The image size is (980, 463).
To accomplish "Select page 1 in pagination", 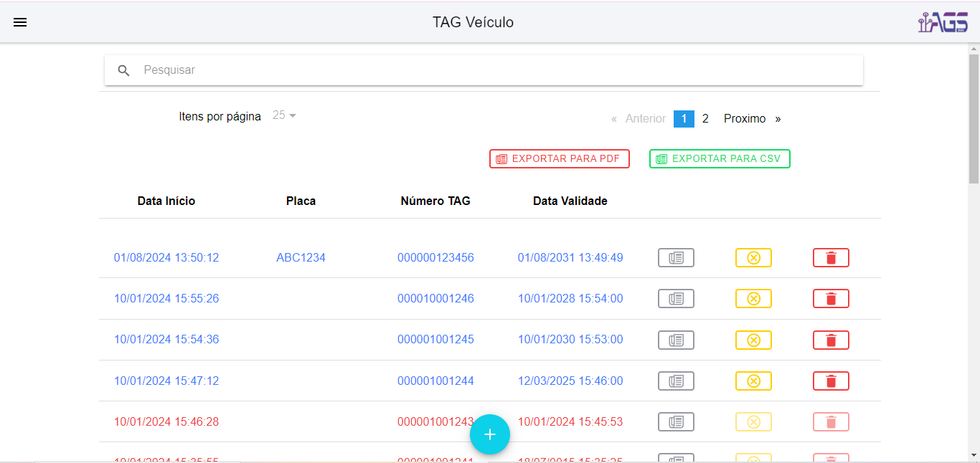I will click(684, 119).
